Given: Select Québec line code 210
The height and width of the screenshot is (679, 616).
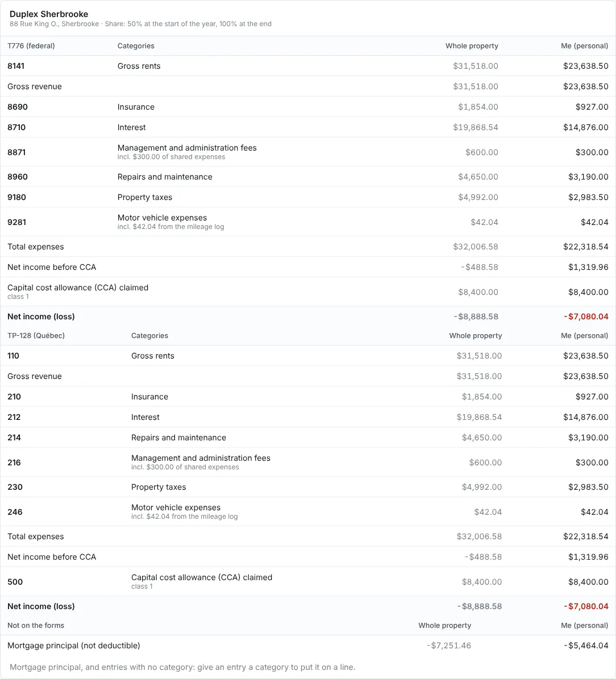Looking at the screenshot, I should pyautogui.click(x=14, y=397).
